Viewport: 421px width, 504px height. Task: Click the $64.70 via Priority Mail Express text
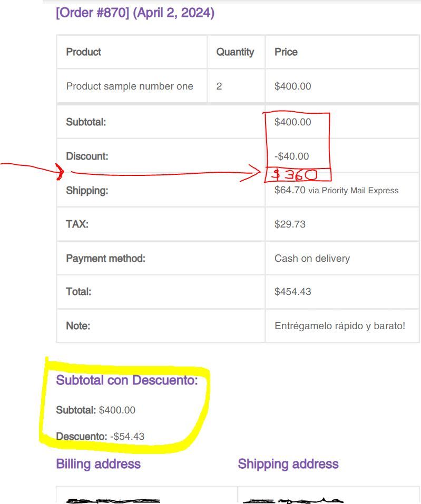coord(336,190)
